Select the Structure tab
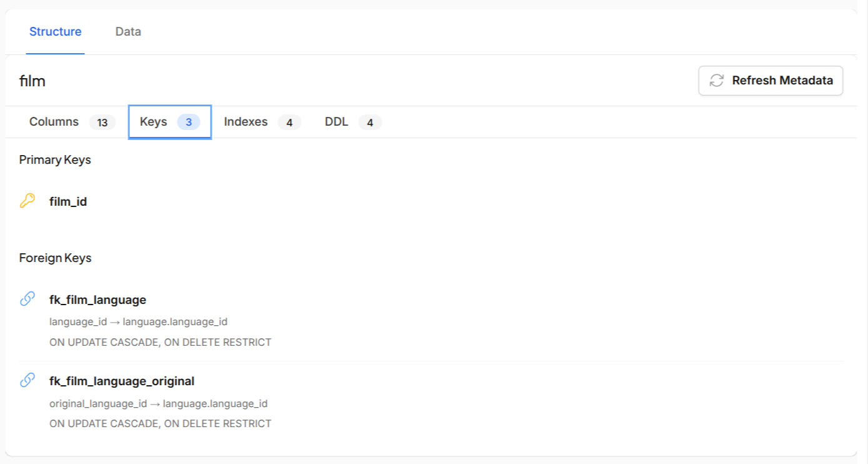 56,31
